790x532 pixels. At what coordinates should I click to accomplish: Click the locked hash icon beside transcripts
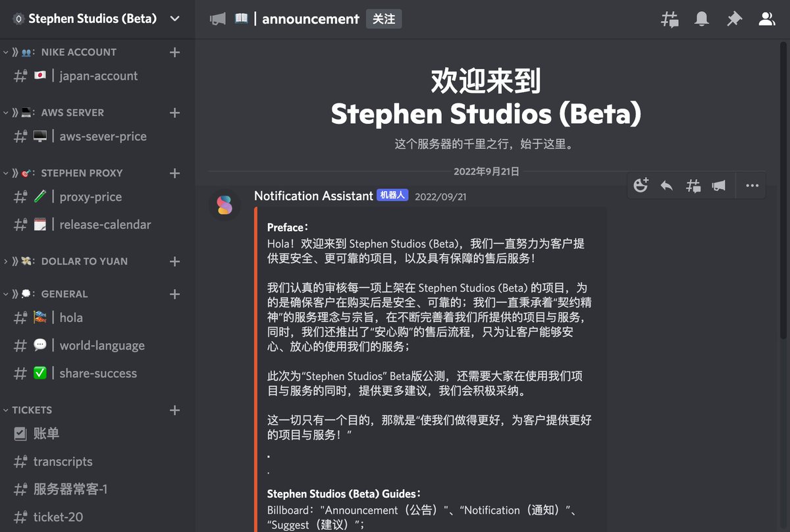[20, 462]
